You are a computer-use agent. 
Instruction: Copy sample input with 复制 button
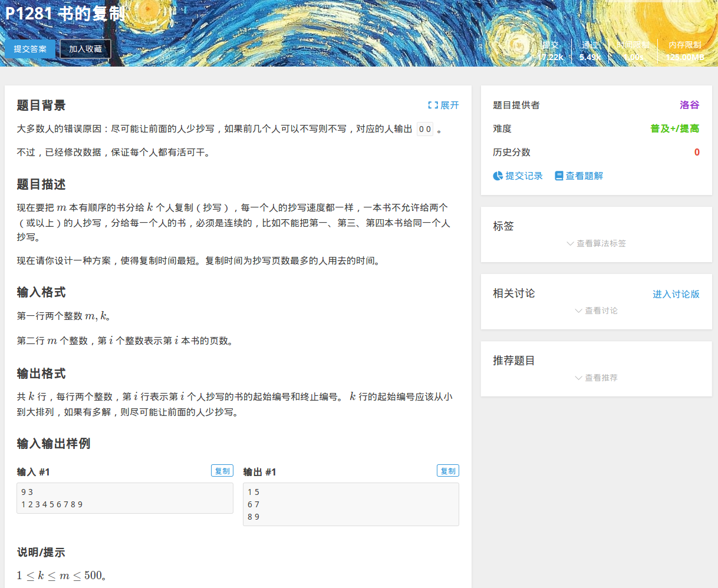(x=222, y=471)
